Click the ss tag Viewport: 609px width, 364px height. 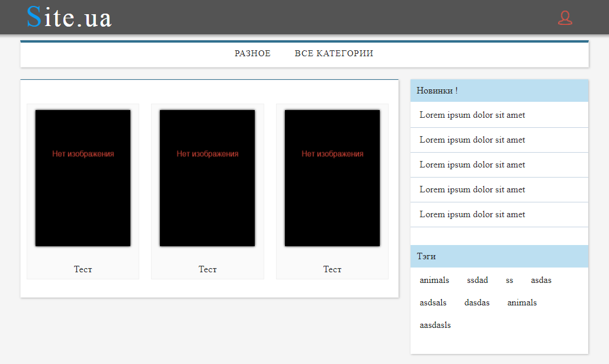tap(509, 280)
